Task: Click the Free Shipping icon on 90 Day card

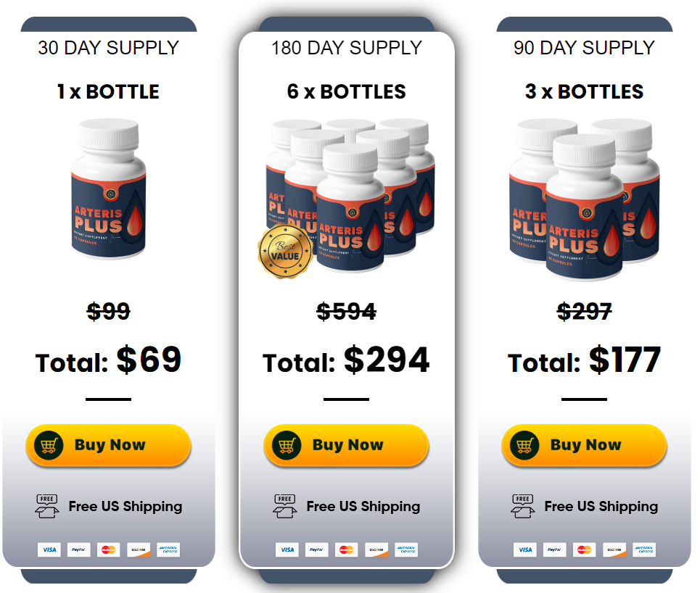Action: click(x=522, y=505)
